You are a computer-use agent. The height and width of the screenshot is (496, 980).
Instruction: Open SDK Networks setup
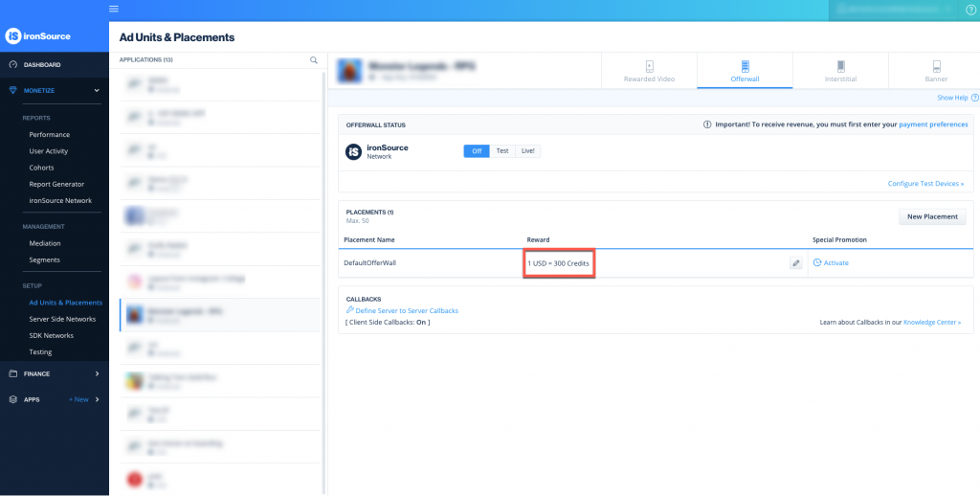click(52, 335)
